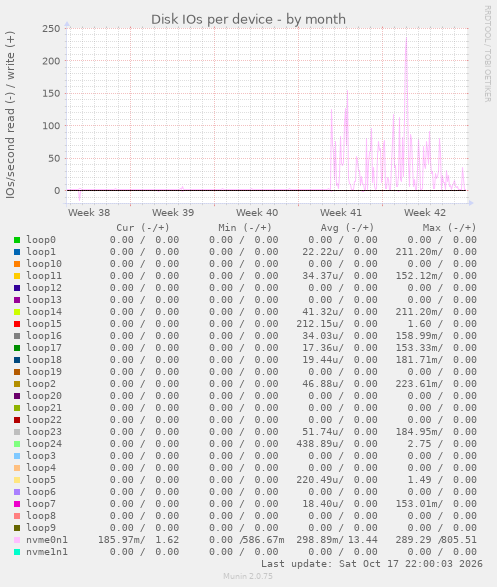
Task: Click the loop23 avg value '51.74u/ 0.00'
Action: click(x=340, y=432)
